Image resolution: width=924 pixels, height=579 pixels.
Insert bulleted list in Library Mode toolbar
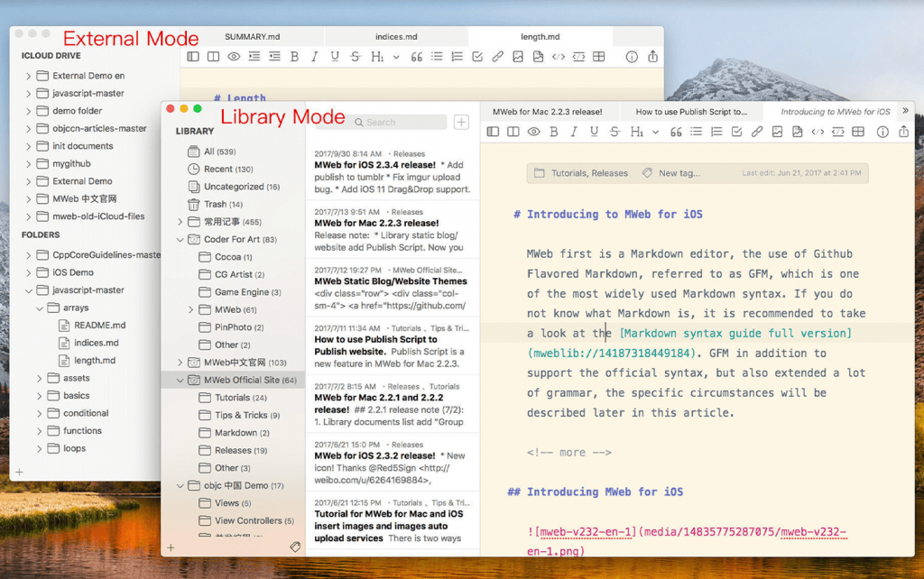(x=696, y=132)
